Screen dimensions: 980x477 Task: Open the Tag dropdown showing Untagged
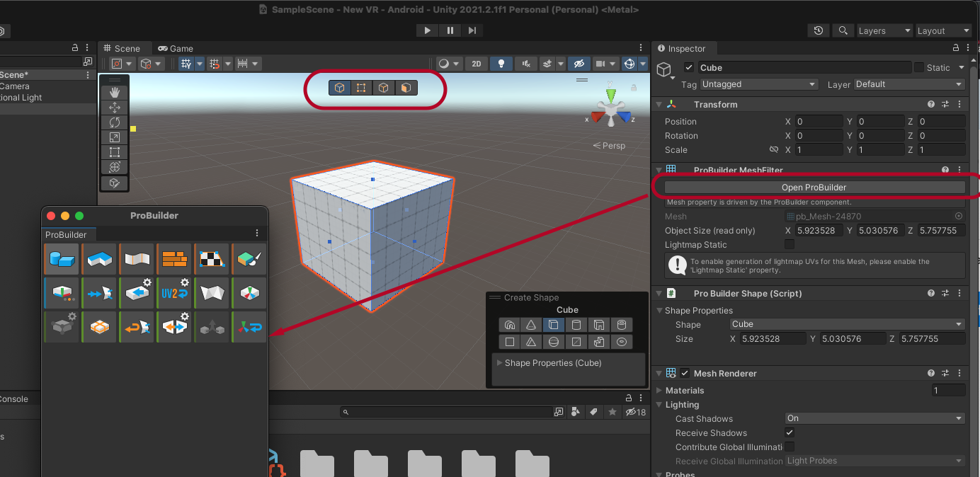[759, 84]
